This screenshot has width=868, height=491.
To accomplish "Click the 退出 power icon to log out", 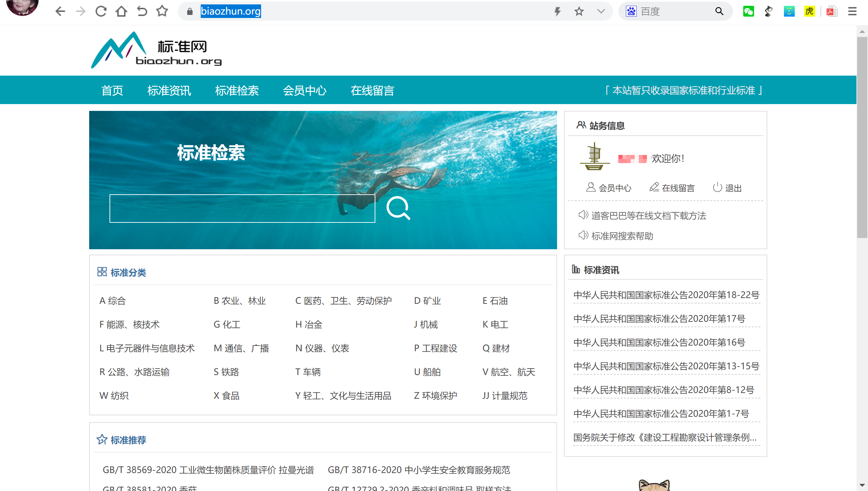I will coord(718,187).
